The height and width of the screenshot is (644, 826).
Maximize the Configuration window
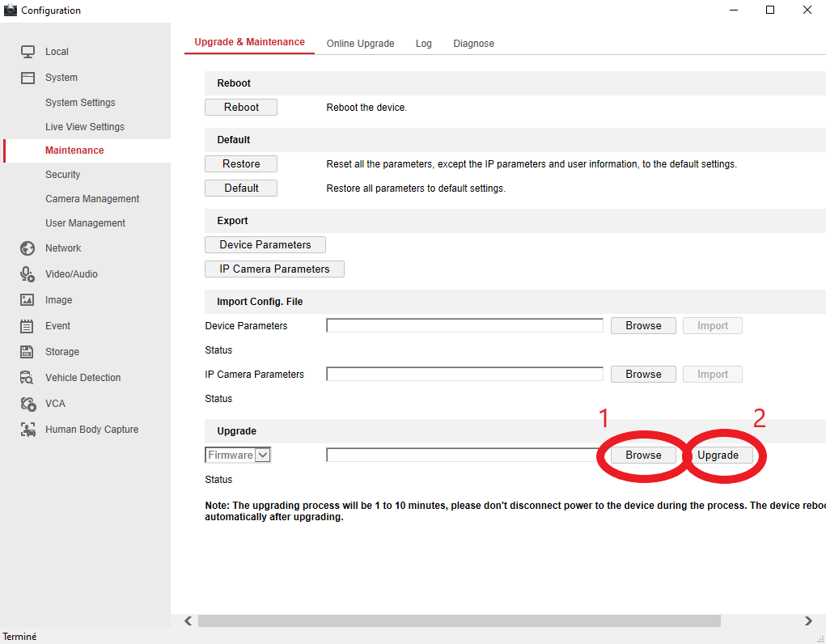pyautogui.click(x=769, y=10)
